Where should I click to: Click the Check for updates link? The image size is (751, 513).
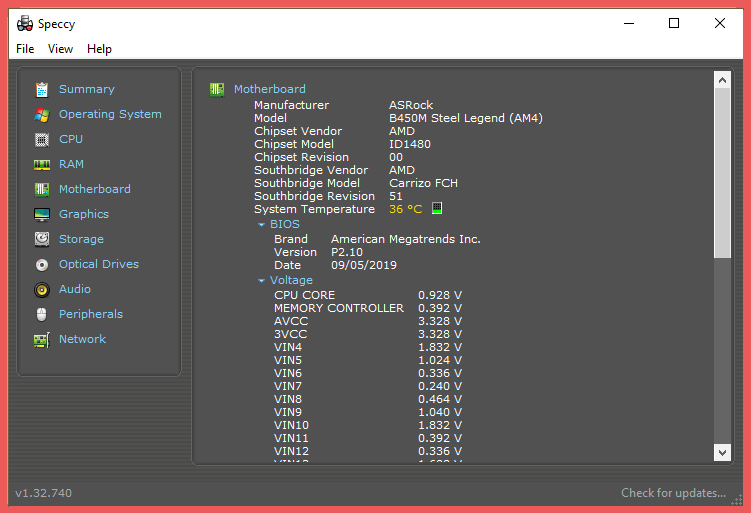coord(673,493)
